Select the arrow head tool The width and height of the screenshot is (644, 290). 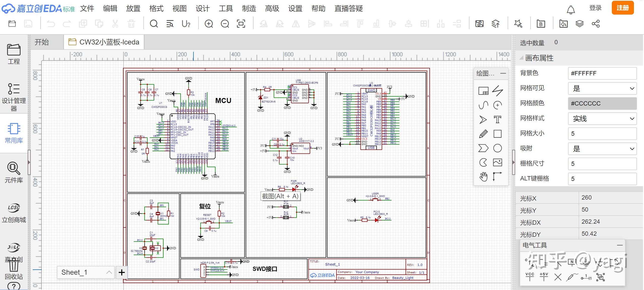tap(483, 120)
